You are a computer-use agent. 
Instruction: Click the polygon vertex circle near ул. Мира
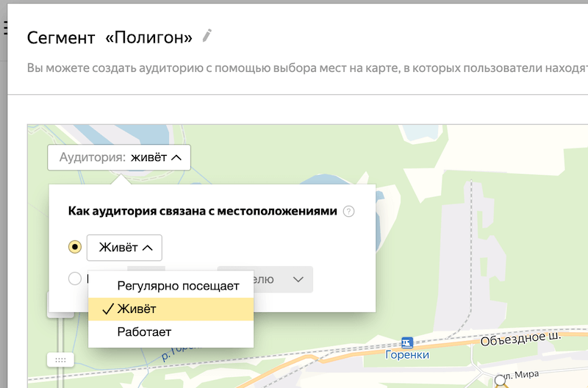[500, 380]
